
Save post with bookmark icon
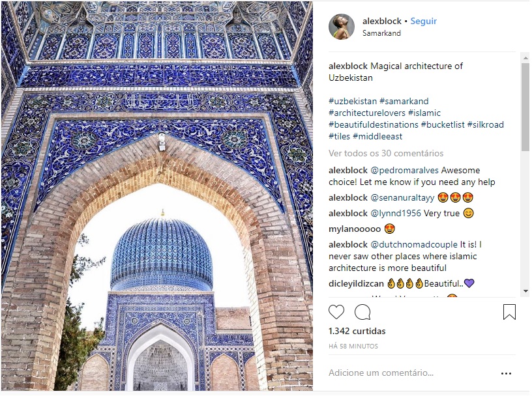coord(509,312)
